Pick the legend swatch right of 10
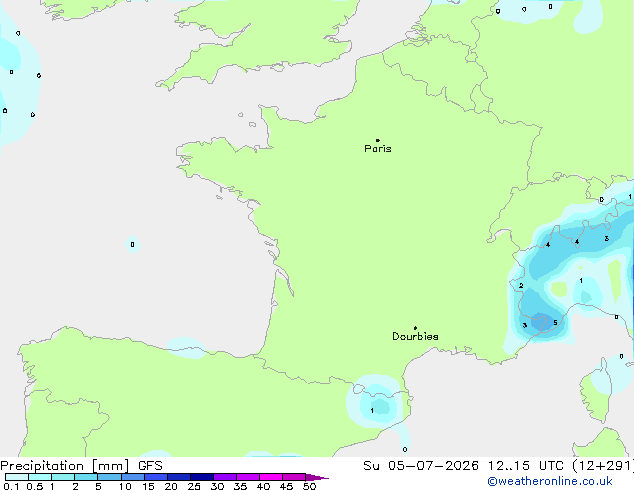This screenshot has width=634, height=490. (133, 477)
